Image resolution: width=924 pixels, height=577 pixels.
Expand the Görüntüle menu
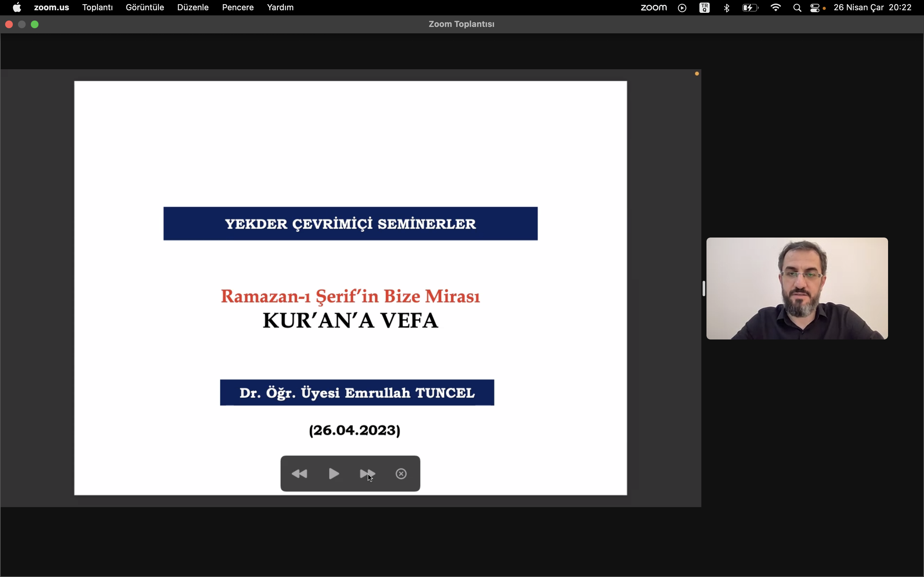click(x=145, y=8)
